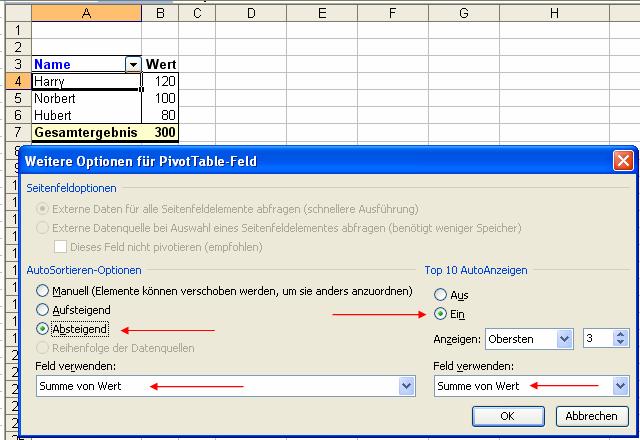
Task: Expand the Anzeigen Obersten dropdown
Action: (x=565, y=340)
